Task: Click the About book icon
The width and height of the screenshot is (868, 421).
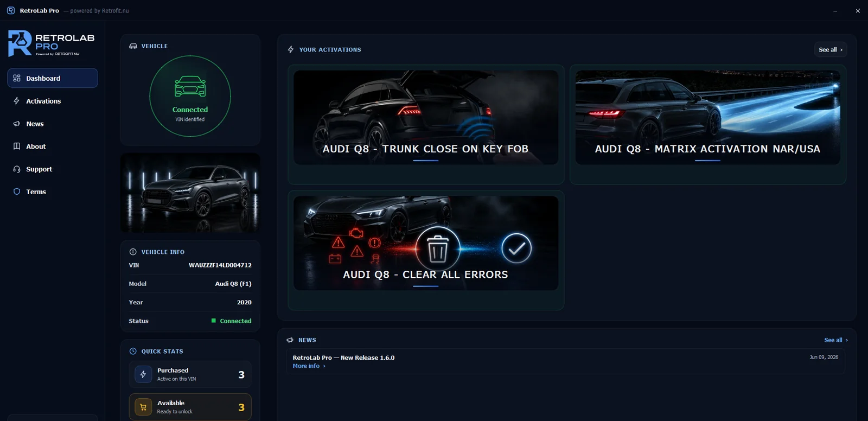Action: pyautogui.click(x=17, y=146)
